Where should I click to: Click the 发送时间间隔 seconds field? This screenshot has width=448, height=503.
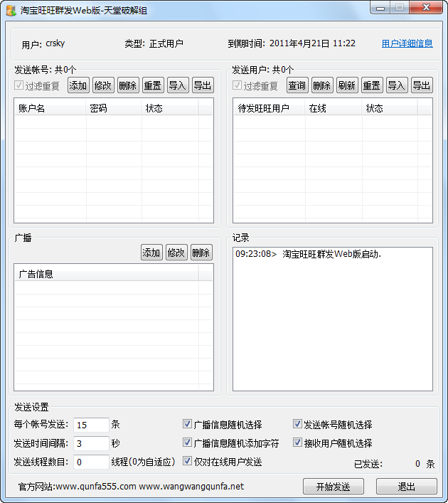pos(91,443)
